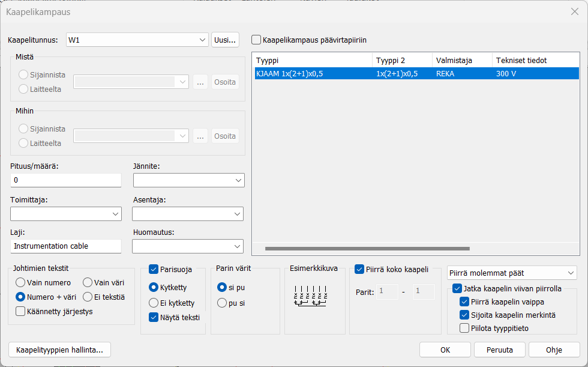Click the Pituus/määrä input field

pyautogui.click(x=66, y=180)
